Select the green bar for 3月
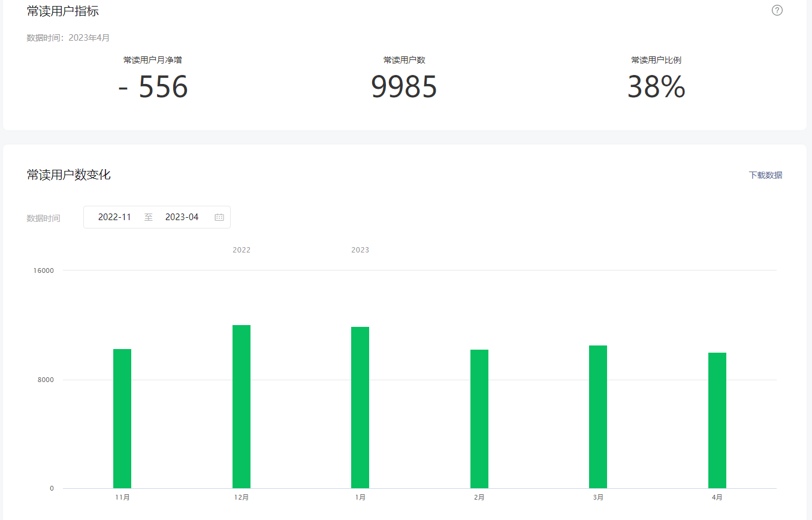The width and height of the screenshot is (812, 520). coord(598,417)
